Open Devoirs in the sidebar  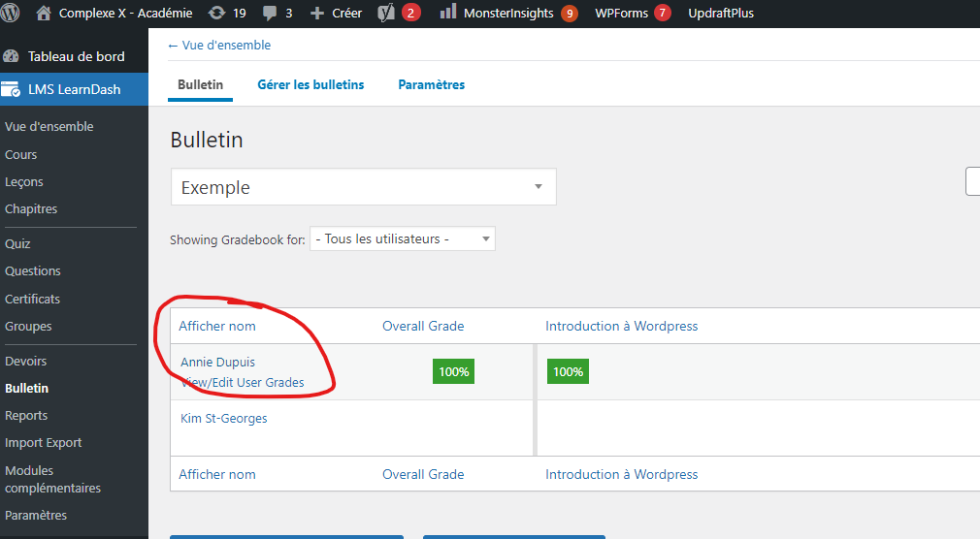pos(25,361)
